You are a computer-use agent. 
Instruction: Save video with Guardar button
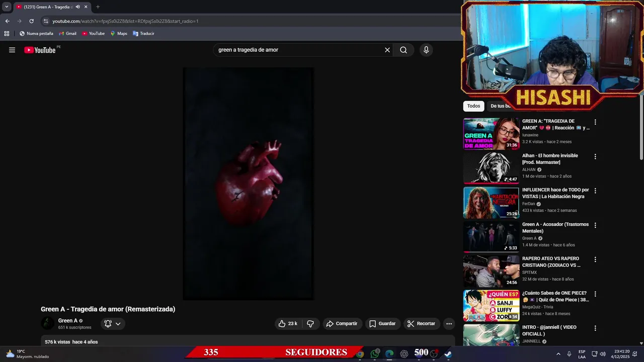pyautogui.click(x=382, y=324)
